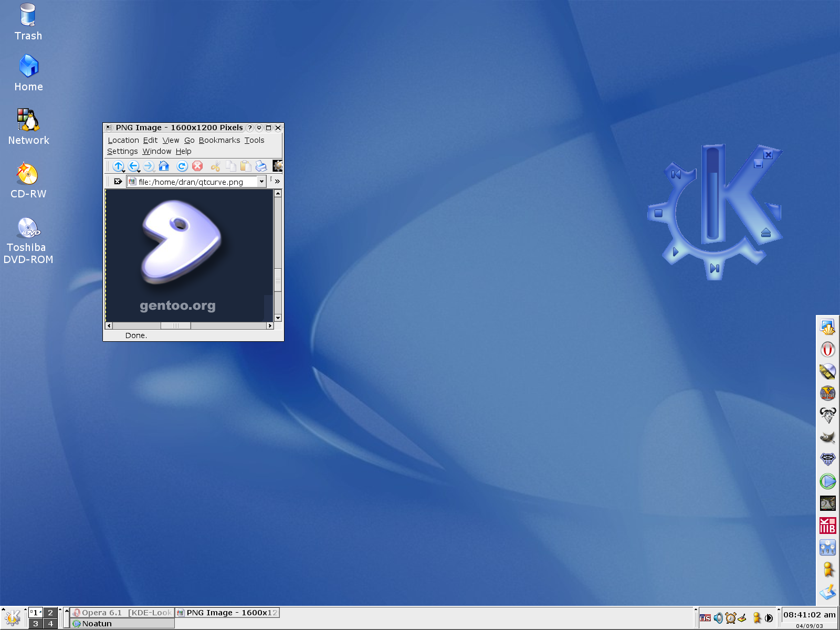Click the Paste clipboard icon
This screenshot has height=630, width=840.
[246, 166]
